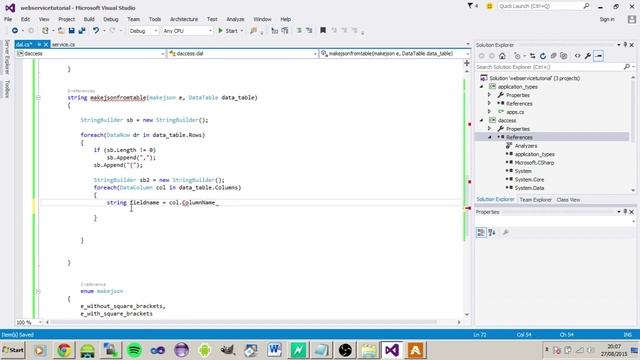Collapse the makejsonfromtable method outline
The image size is (640, 360).
coord(38,98)
